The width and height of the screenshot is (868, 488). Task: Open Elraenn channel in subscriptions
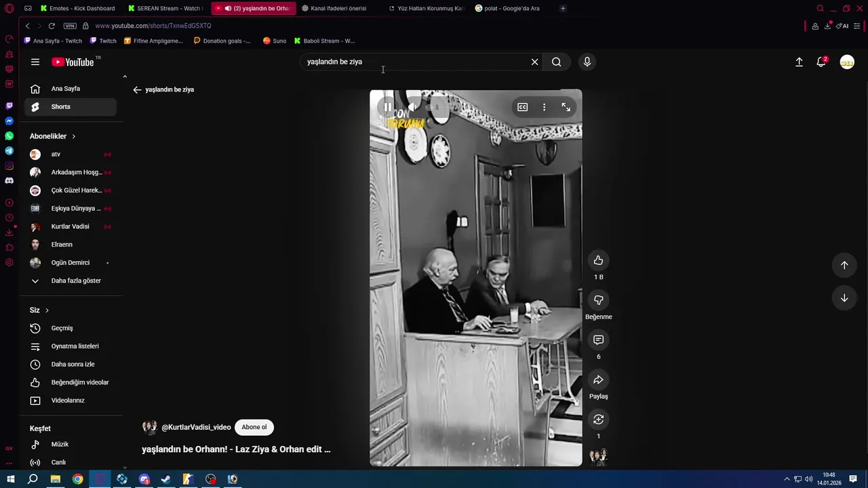(71, 245)
